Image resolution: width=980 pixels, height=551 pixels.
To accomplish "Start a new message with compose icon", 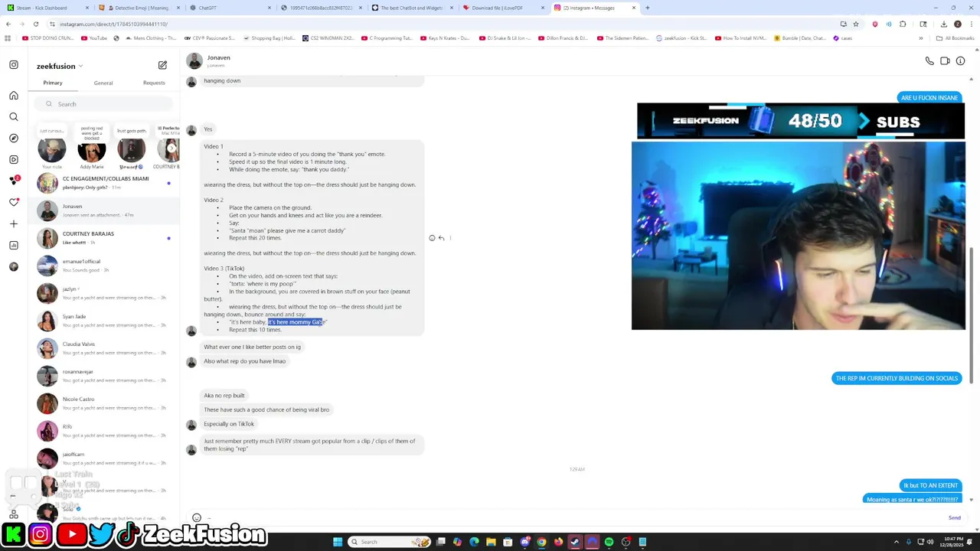I will point(162,66).
